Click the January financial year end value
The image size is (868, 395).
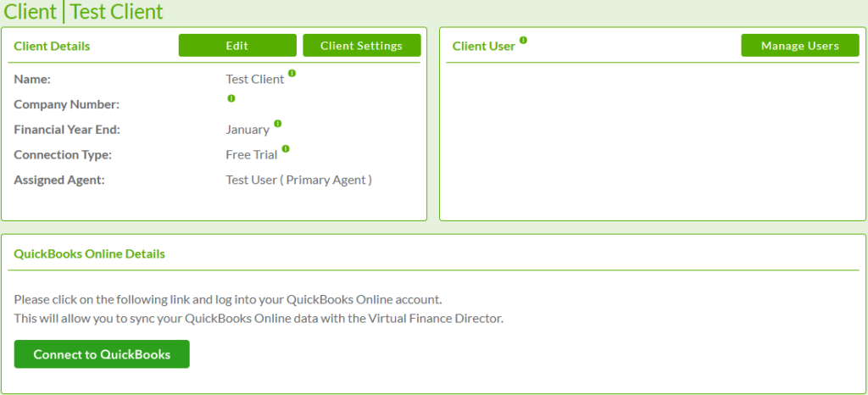tap(247, 130)
